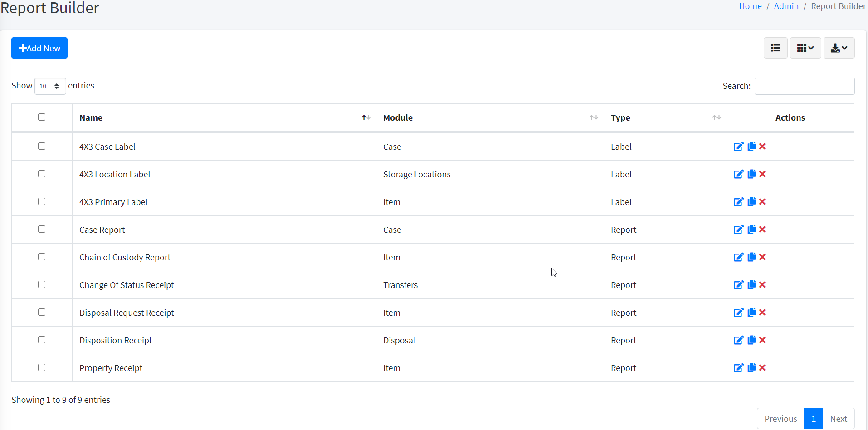Toggle list view button in toolbar
The width and height of the screenshot is (868, 430).
(x=775, y=48)
